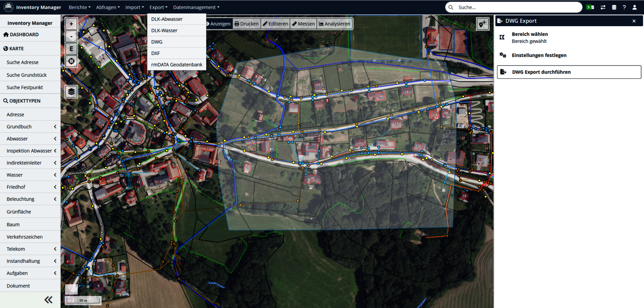Collapse sidebar with double chevron arrow
644x308 pixels.
point(48,300)
